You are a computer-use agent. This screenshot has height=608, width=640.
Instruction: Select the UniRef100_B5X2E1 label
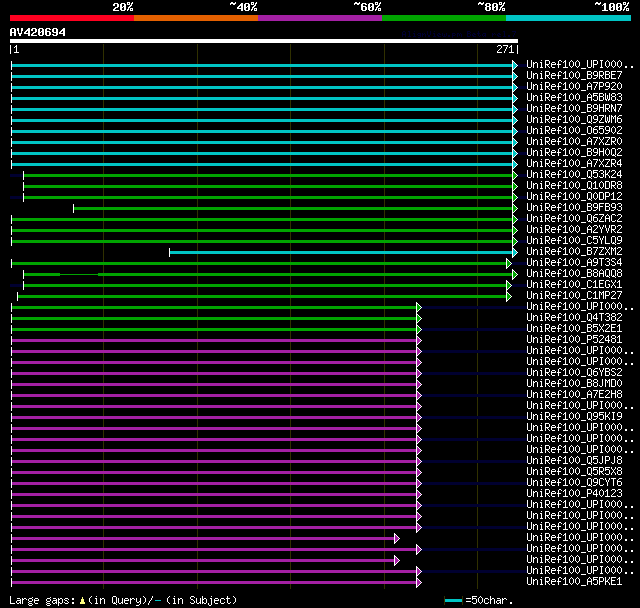coord(574,329)
